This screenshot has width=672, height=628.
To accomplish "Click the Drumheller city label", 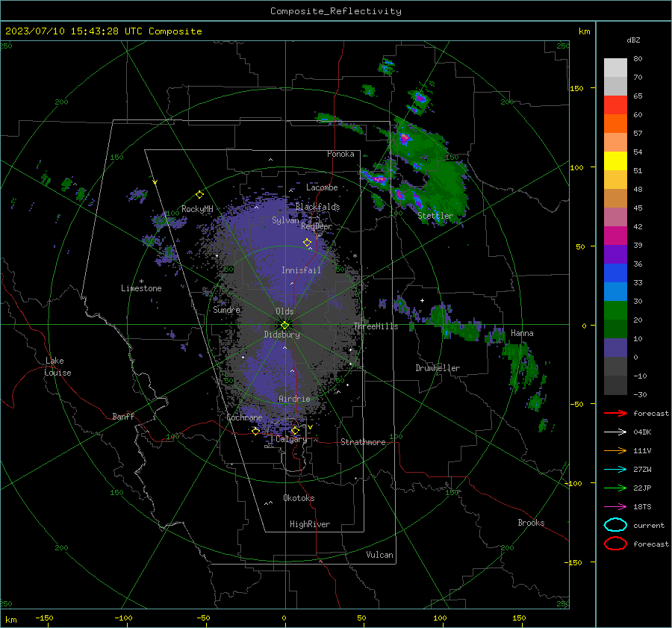I will click(438, 368).
